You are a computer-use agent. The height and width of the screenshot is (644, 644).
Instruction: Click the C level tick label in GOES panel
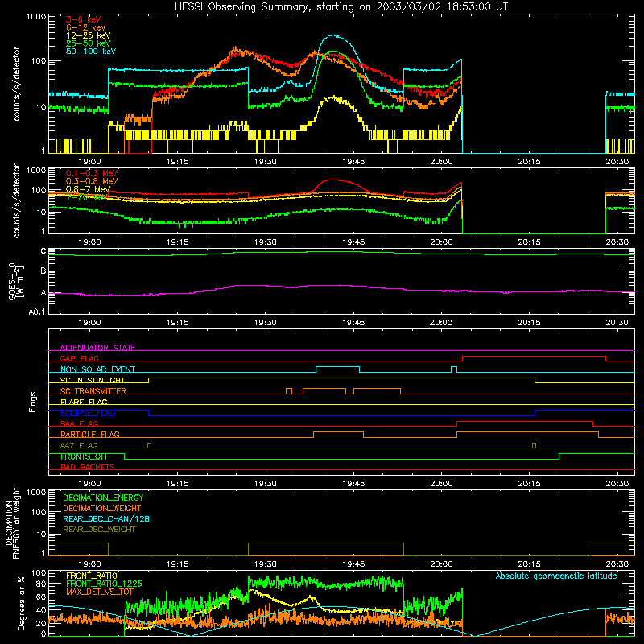coord(43,251)
